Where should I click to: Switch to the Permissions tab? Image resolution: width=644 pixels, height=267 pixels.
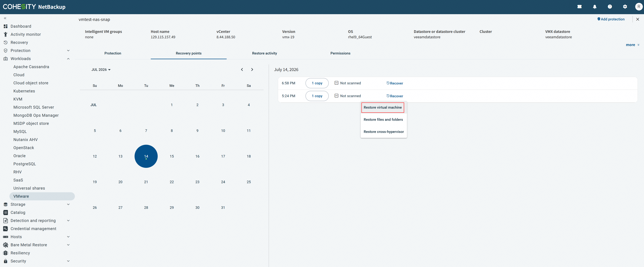click(x=340, y=53)
